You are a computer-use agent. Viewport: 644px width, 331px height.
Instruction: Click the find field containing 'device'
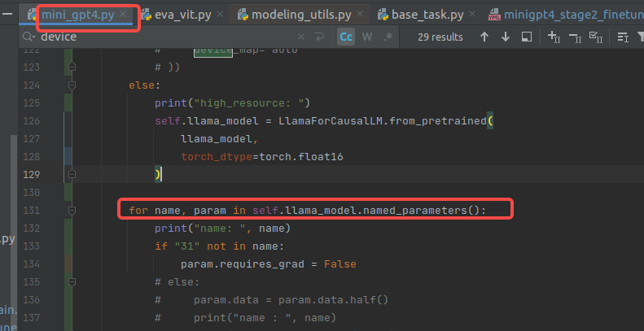click(166, 37)
